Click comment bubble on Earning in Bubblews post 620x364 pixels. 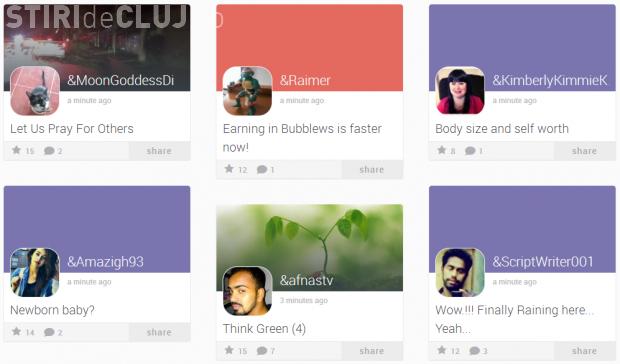pos(262,170)
